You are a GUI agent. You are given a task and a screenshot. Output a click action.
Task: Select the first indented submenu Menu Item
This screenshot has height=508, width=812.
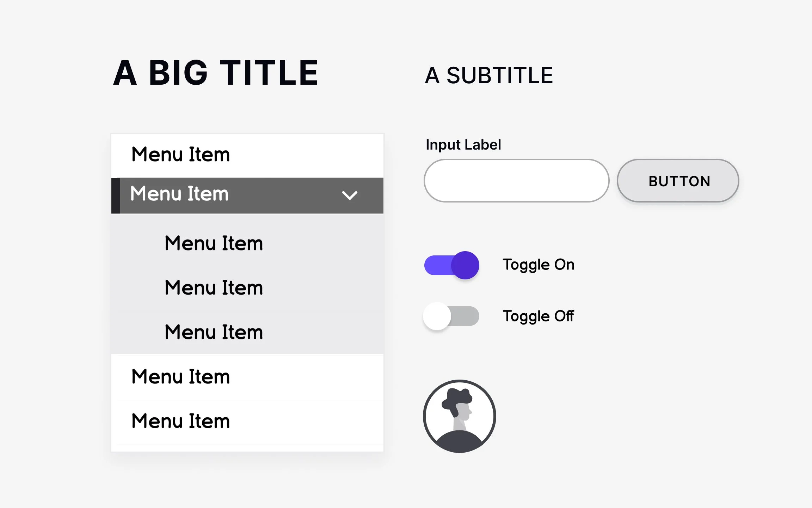(214, 243)
